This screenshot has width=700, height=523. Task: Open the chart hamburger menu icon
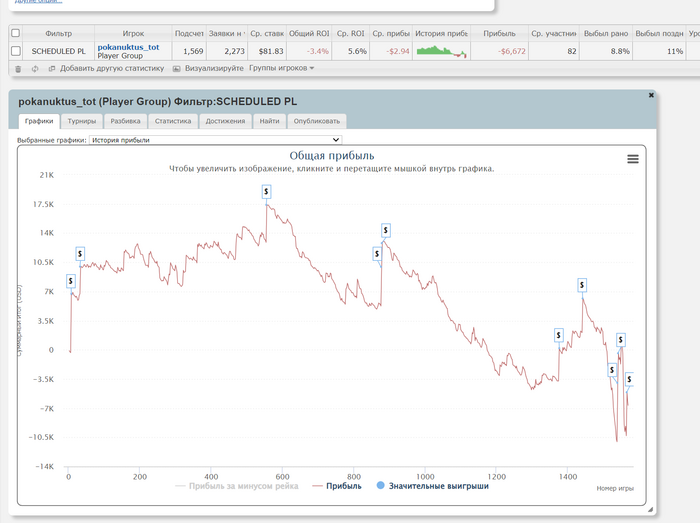pos(633,159)
